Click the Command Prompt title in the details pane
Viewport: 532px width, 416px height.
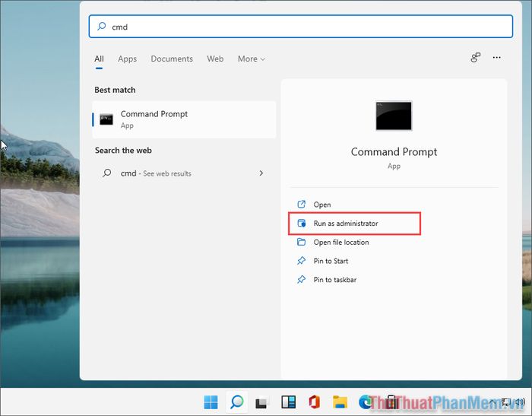394,152
